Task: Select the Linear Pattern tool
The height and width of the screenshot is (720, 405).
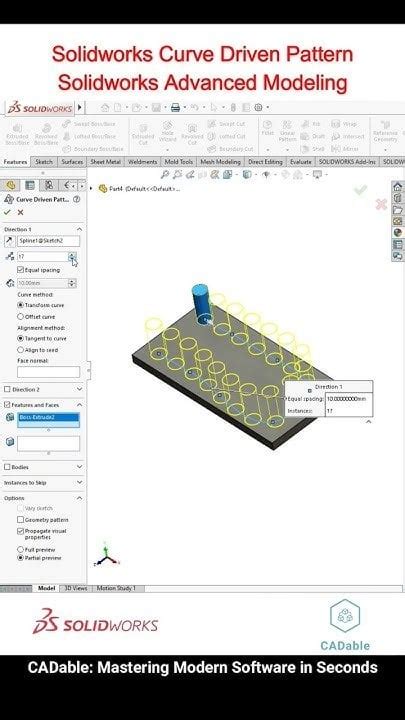Action: [287, 131]
